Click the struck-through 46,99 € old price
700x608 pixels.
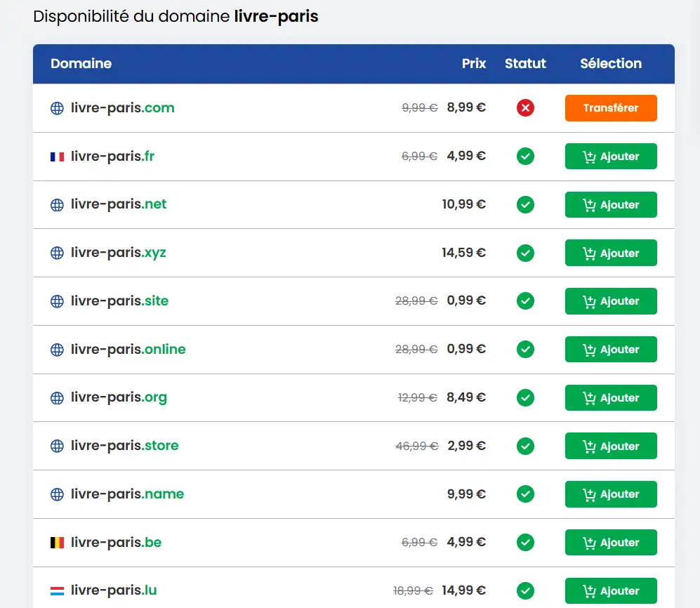417,446
